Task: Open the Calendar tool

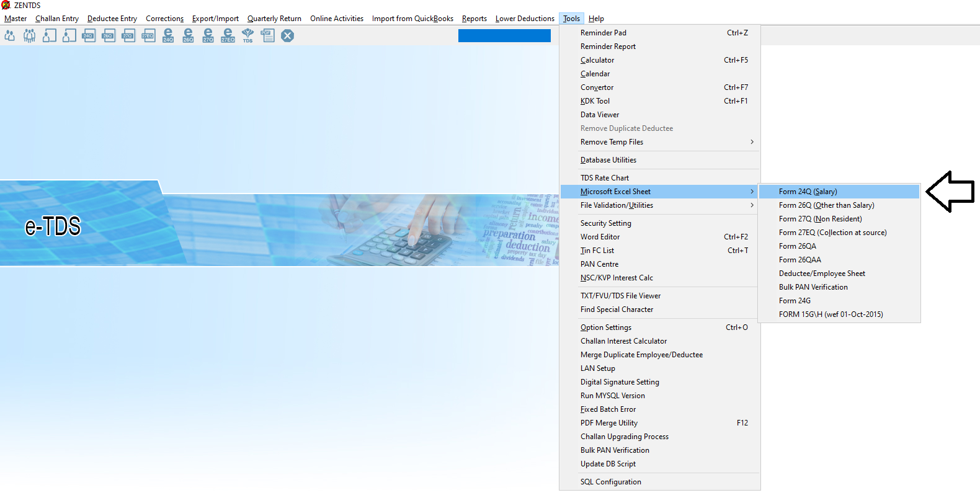Action: pos(660,74)
